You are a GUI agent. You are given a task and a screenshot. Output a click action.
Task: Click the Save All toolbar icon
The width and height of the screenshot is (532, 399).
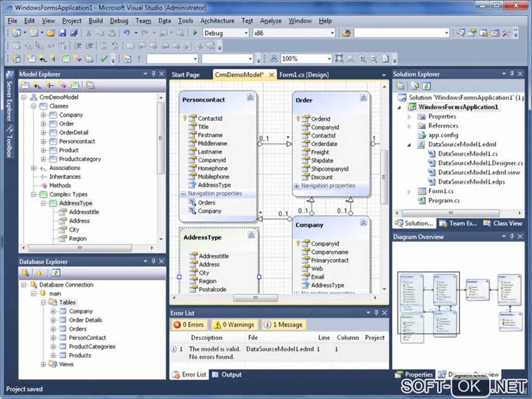pos(74,33)
